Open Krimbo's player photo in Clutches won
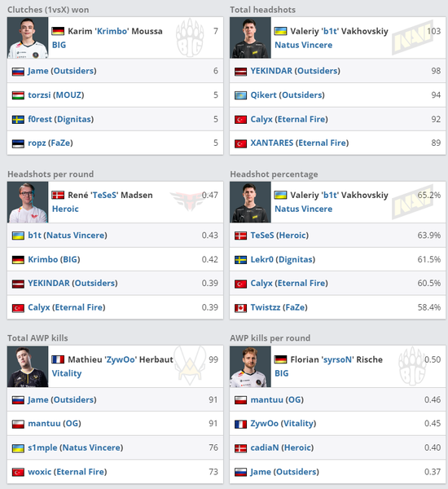This screenshot has height=489, width=448. (28, 37)
